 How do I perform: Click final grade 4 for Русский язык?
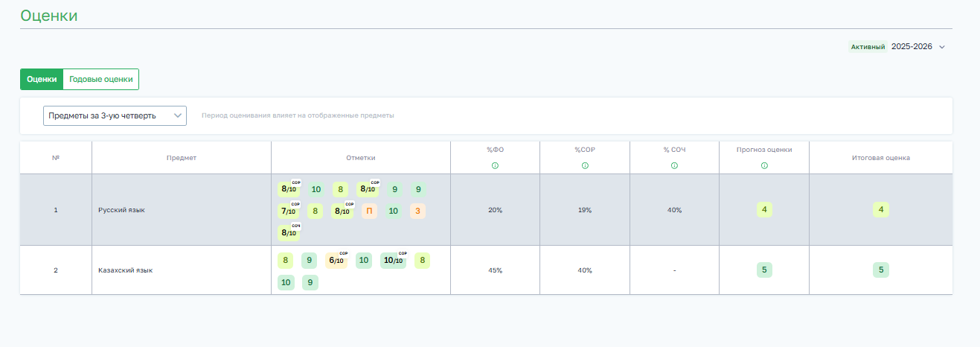(881, 210)
